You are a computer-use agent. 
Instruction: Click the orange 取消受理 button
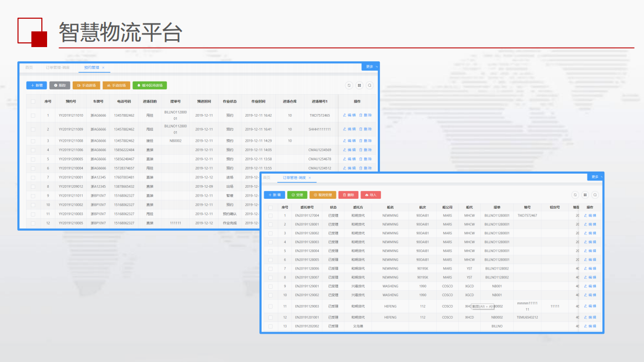pos(323,195)
